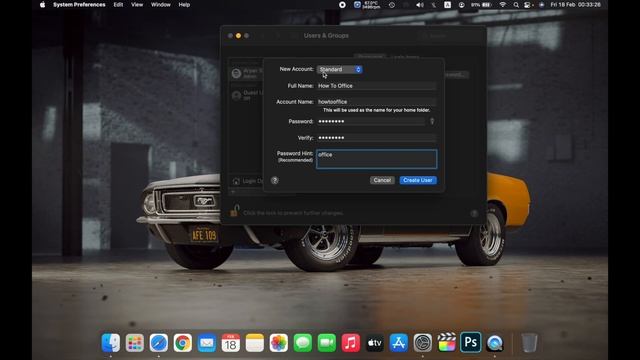The height and width of the screenshot is (360, 640).
Task: Click the screen recording indicator in menu bar
Action: pyautogui.click(x=342, y=5)
